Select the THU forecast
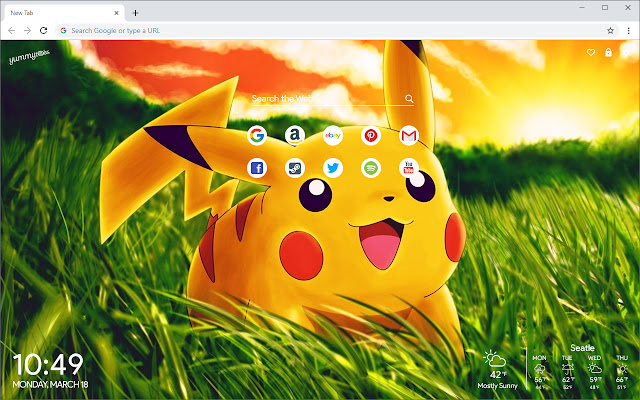 (622, 372)
